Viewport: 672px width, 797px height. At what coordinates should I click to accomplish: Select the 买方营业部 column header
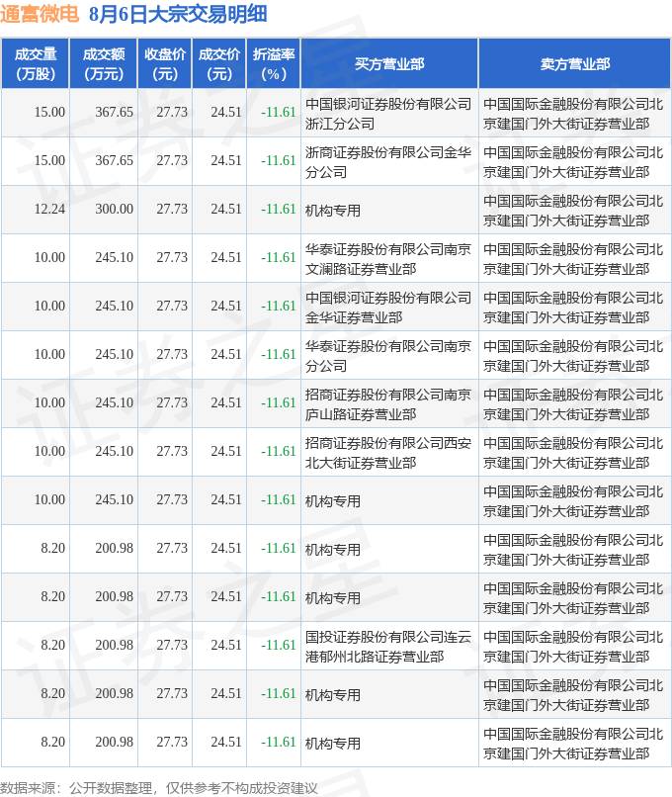[389, 63]
